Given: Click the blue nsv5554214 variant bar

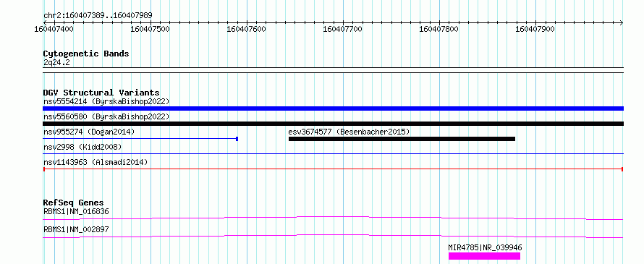Looking at the screenshot, I should point(333,108).
